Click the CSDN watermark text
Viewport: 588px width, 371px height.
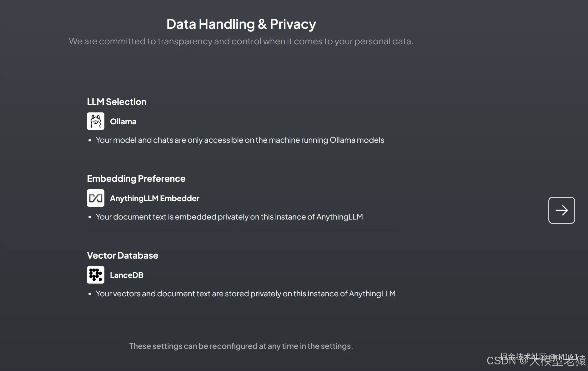coord(536,360)
